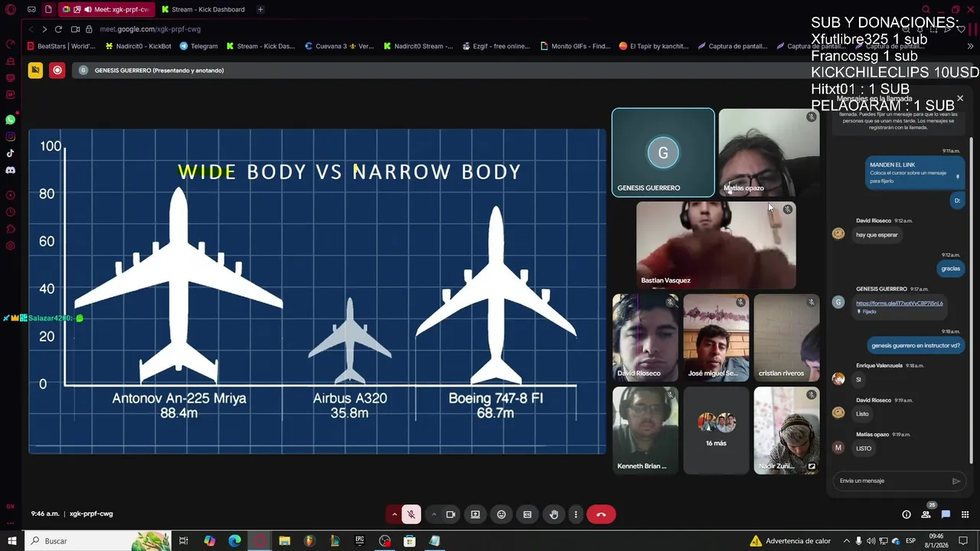Click the present screen button
This screenshot has height=551, width=980.
click(x=475, y=514)
